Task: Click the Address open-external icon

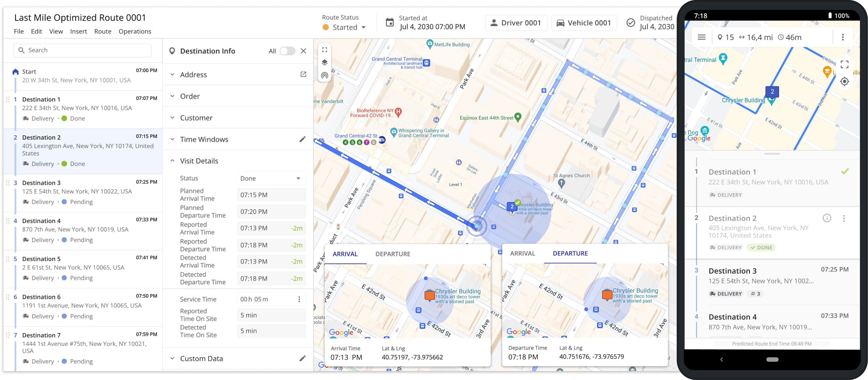Action: tap(303, 74)
